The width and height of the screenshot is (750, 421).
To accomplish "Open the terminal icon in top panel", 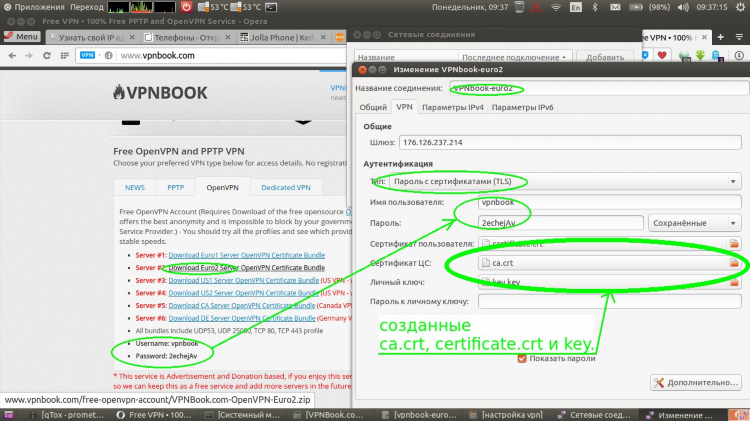I will tap(271, 7).
